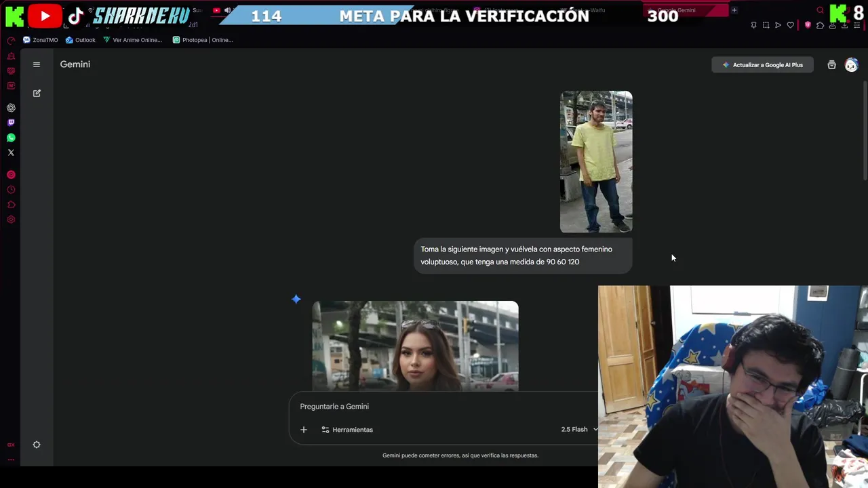Click the tab search magnifier icon
The height and width of the screenshot is (488, 868).
pyautogui.click(x=820, y=10)
